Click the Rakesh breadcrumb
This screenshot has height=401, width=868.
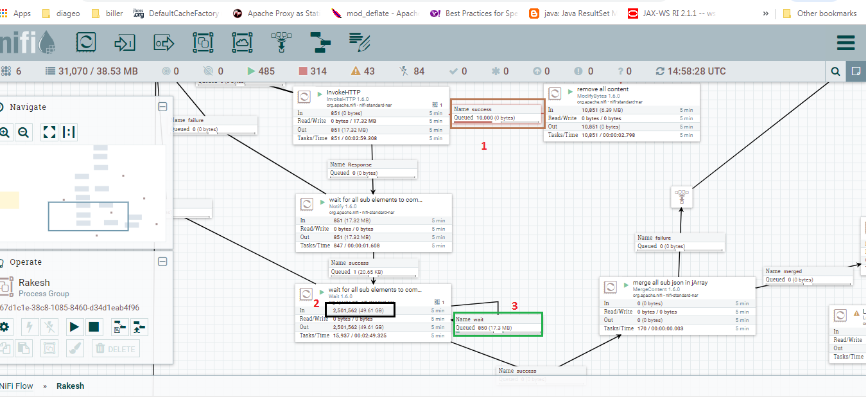(x=70, y=386)
